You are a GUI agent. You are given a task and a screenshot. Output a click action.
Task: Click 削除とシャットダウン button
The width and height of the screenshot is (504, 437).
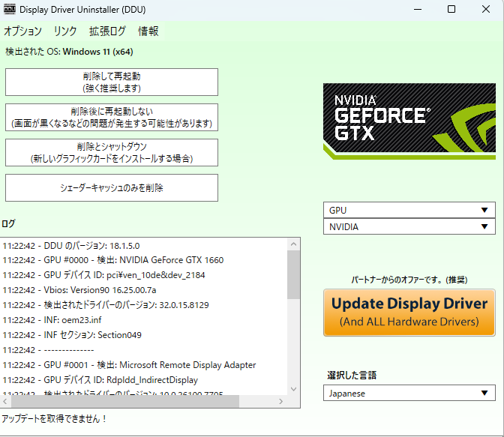pyautogui.click(x=112, y=152)
